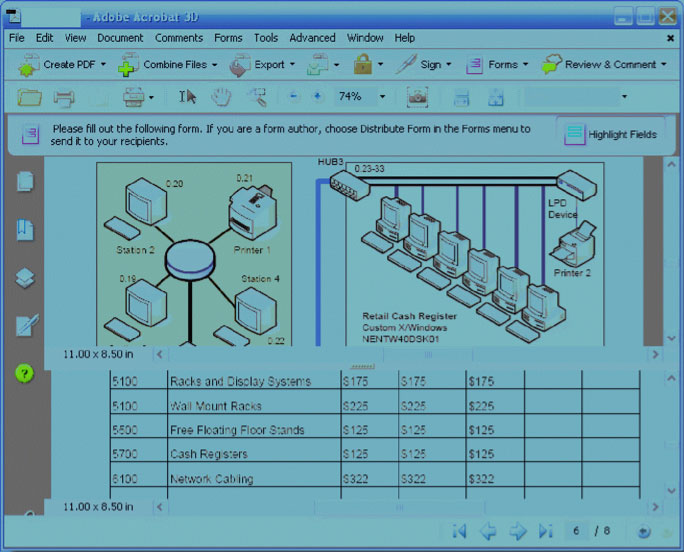Expand the Export options menu
This screenshot has width=684, height=552.
click(x=262, y=65)
